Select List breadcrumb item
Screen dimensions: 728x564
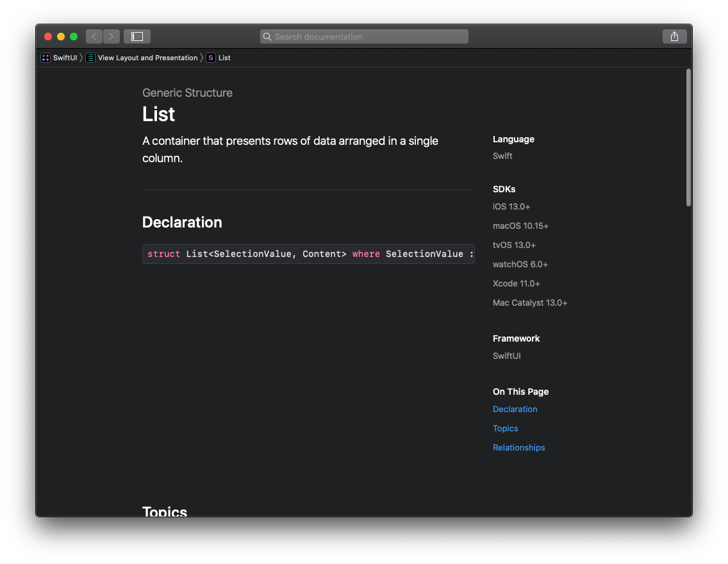pos(224,58)
